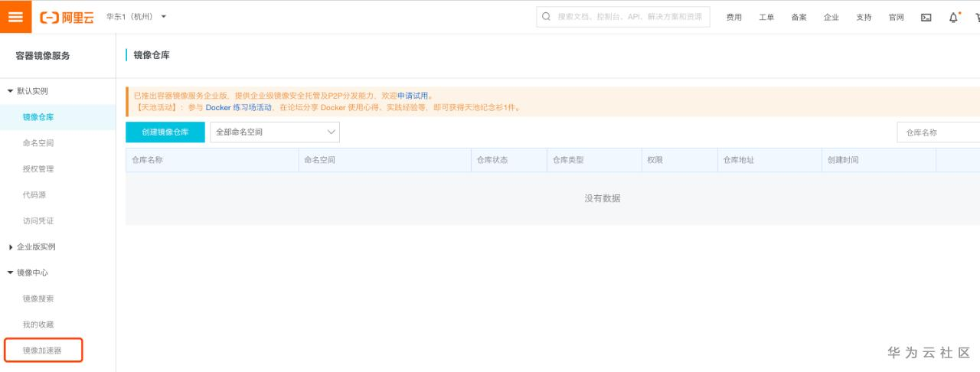Open the 支持 menu
The width and height of the screenshot is (980, 372).
pos(864,17)
